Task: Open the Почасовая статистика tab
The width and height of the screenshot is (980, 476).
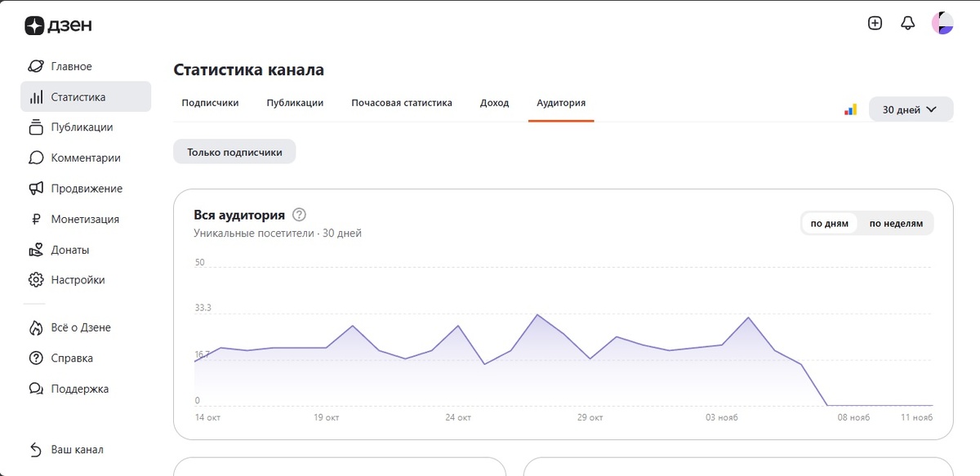Action: point(402,103)
